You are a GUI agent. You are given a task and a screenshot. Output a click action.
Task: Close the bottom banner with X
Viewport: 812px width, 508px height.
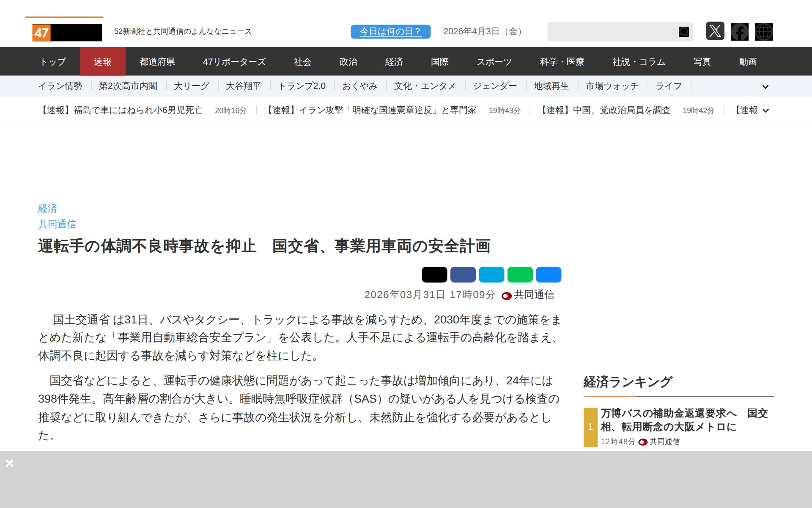coord(9,463)
